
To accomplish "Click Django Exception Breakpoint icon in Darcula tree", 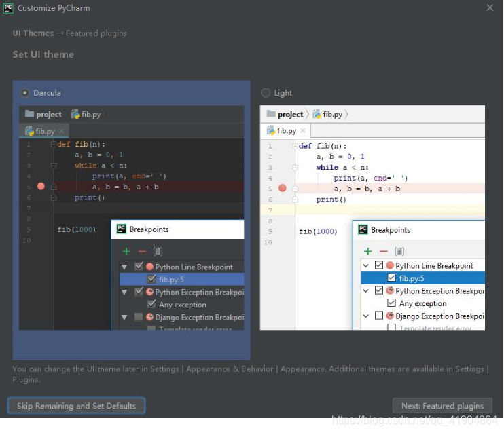I will pos(149,317).
